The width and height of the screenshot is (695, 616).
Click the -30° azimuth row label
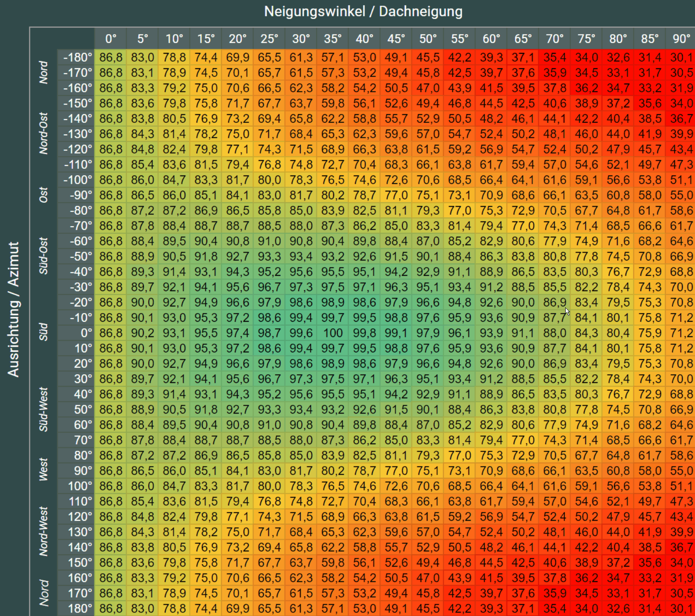[x=76, y=287]
